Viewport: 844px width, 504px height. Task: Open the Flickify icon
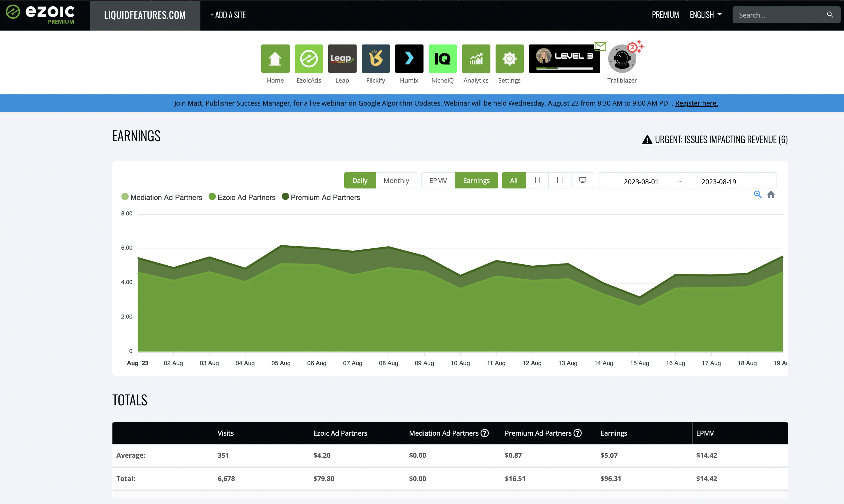pos(375,58)
